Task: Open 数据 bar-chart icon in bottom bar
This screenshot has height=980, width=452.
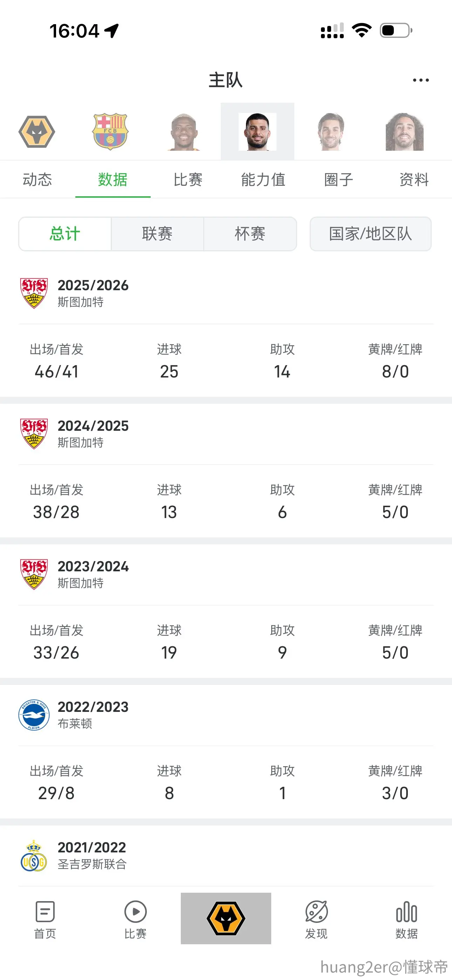Action: [x=406, y=919]
